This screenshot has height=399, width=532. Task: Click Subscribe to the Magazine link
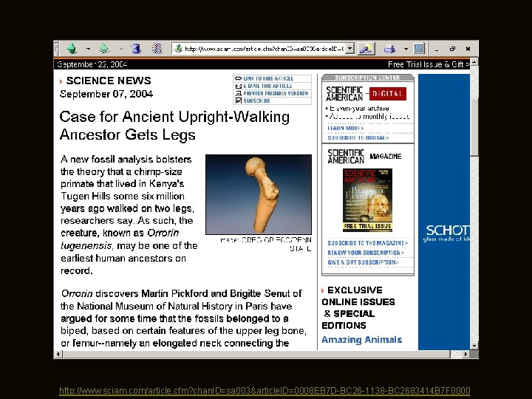(x=367, y=243)
